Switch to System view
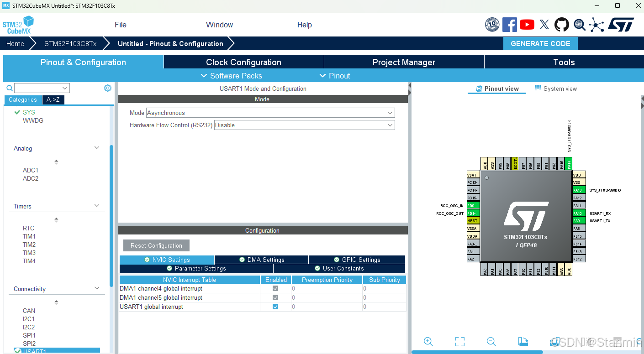The height and width of the screenshot is (354, 644). click(x=556, y=88)
